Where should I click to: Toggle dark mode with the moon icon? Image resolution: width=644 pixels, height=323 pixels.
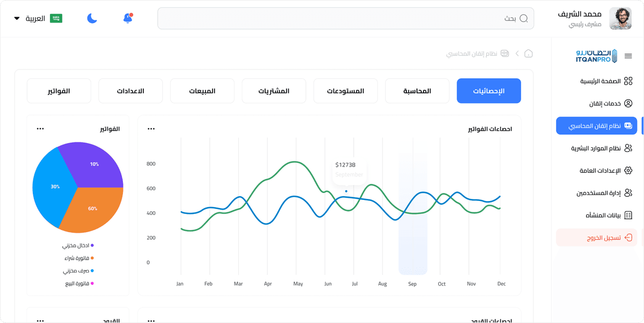pos(92,18)
